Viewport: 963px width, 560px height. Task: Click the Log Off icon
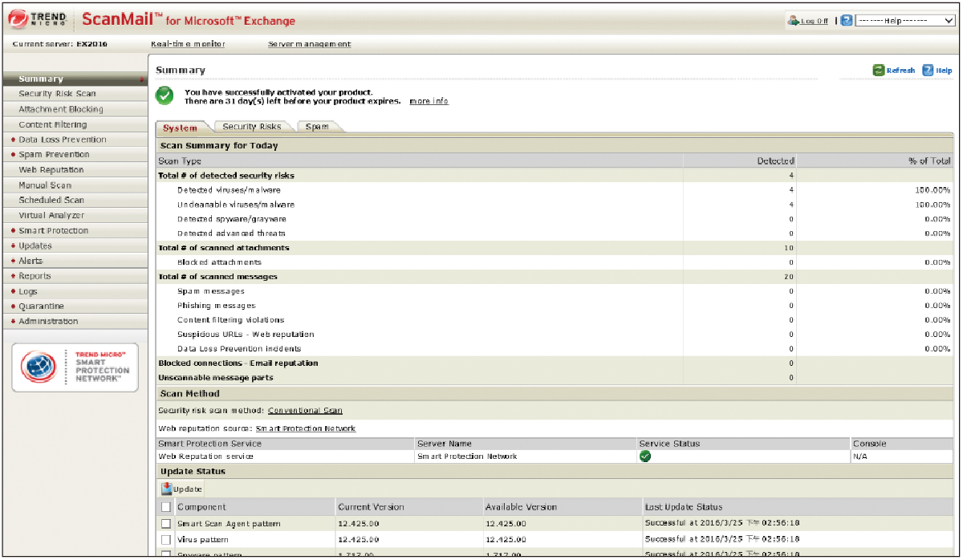(793, 21)
